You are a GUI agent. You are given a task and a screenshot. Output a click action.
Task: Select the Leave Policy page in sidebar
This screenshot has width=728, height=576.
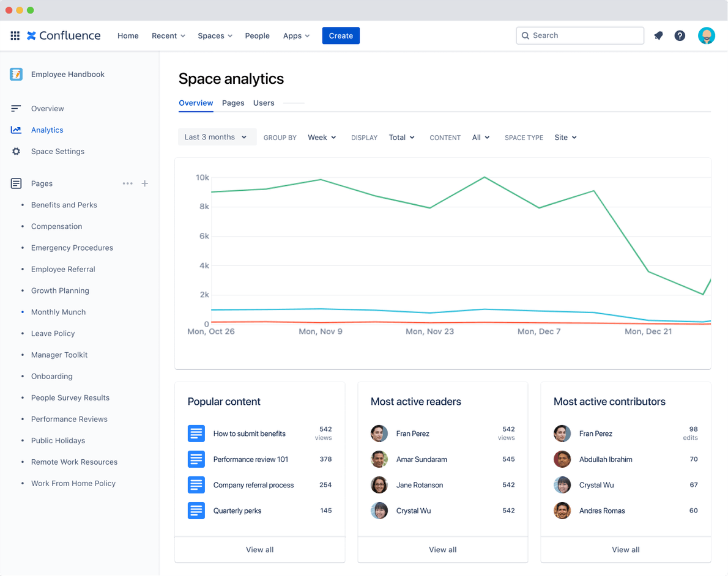pyautogui.click(x=53, y=333)
